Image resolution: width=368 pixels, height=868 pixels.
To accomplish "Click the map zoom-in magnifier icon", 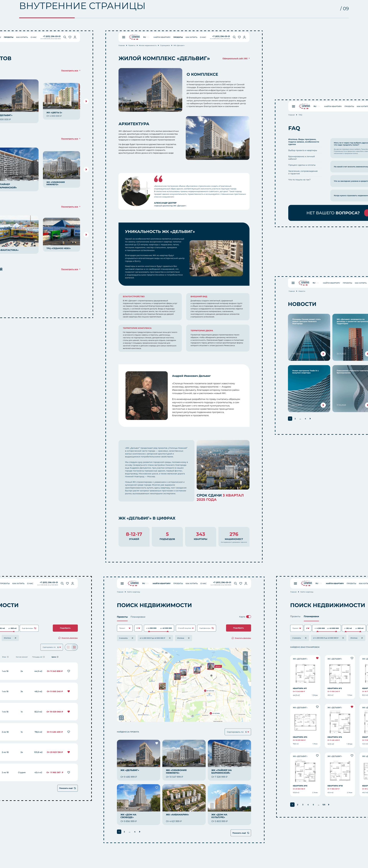I will coord(245,654).
